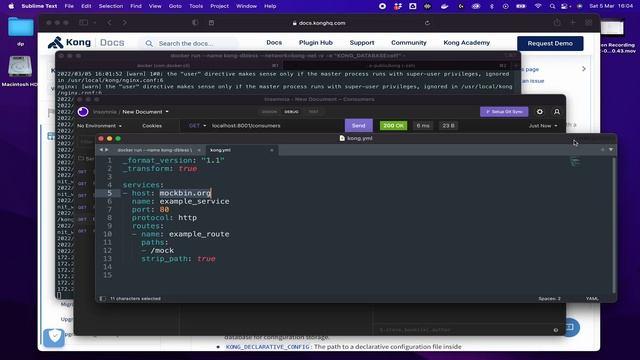Viewport: 640px width, 360px height.
Task: Click the Safari address bar docs.konghq.com
Action: pyautogui.click(x=319, y=23)
